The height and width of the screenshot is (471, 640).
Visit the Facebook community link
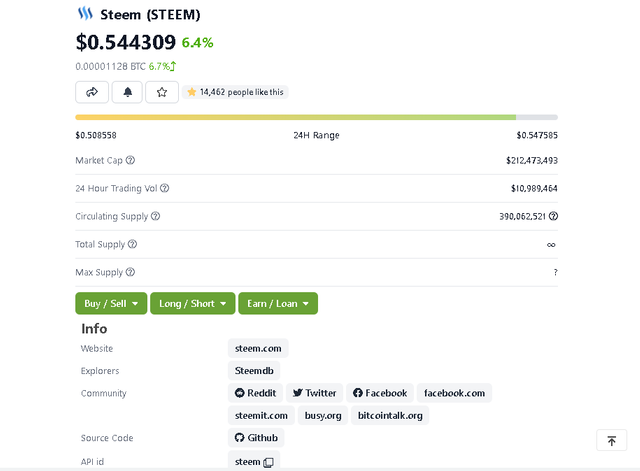[380, 393]
